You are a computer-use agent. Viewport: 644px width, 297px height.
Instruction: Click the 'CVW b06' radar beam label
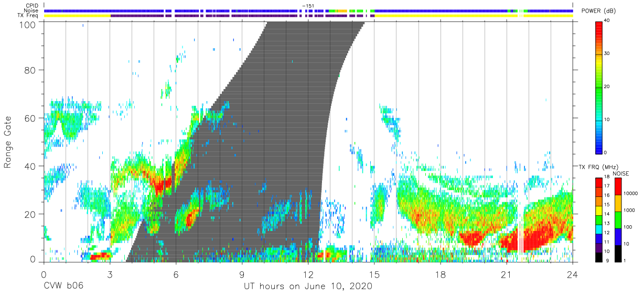click(x=63, y=287)
